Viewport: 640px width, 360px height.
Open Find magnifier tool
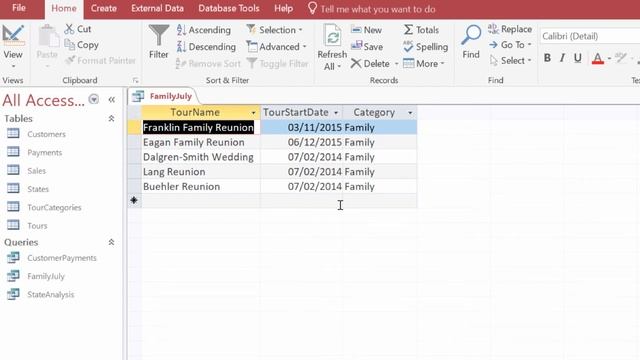click(x=471, y=42)
